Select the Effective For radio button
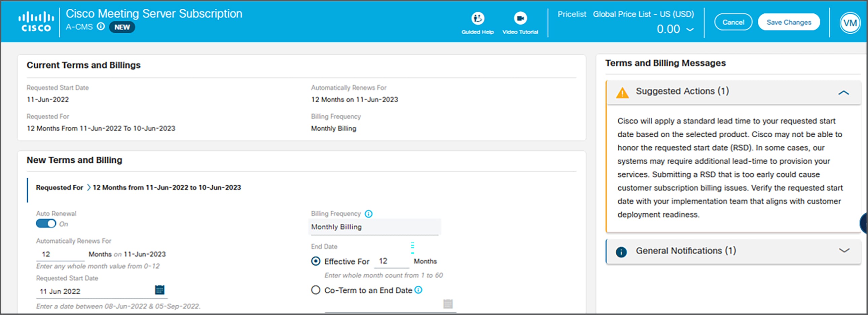 (x=315, y=261)
